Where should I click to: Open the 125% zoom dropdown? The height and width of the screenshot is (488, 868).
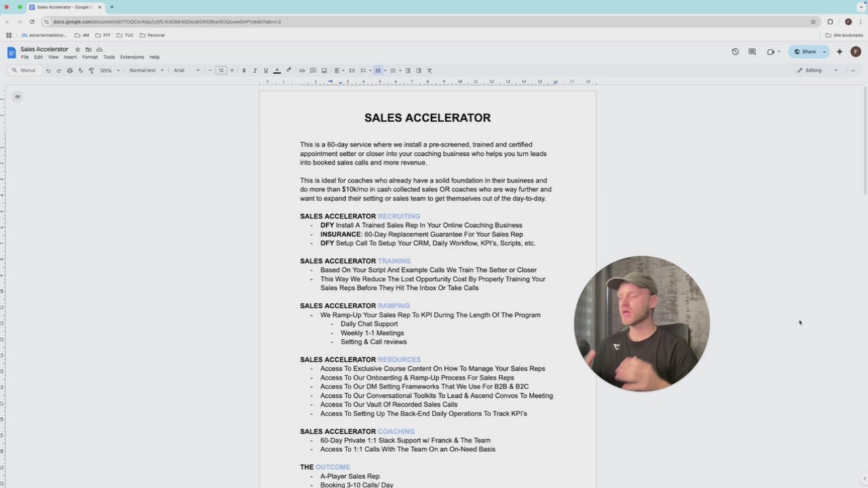point(110,70)
